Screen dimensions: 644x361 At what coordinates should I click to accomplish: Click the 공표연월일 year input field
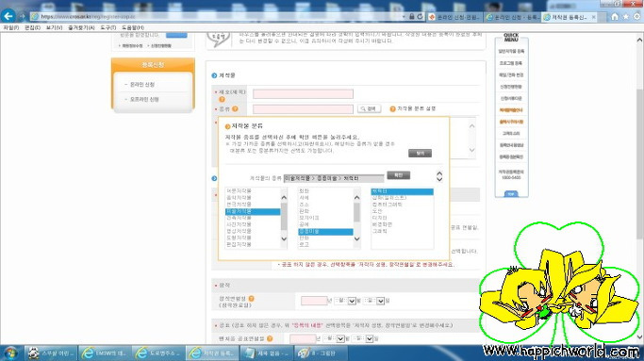pos(303,338)
